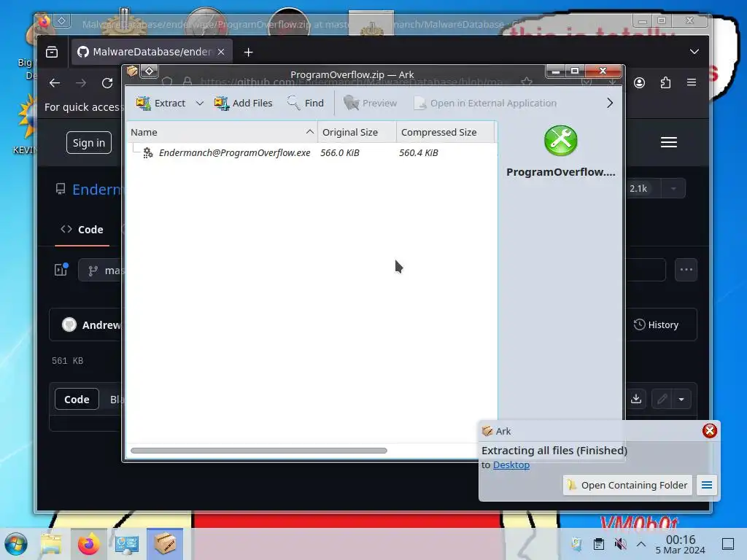
Task: Click Andrew commit author avatar
Action: click(x=69, y=324)
